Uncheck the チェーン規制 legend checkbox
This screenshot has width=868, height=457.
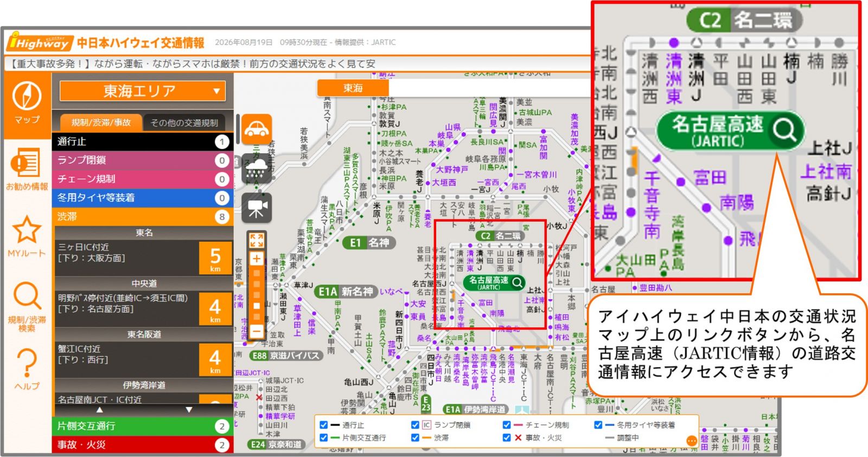507,425
